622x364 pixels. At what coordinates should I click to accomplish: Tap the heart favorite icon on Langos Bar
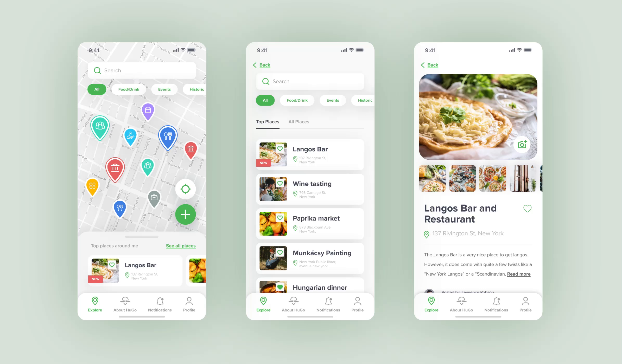(x=281, y=148)
